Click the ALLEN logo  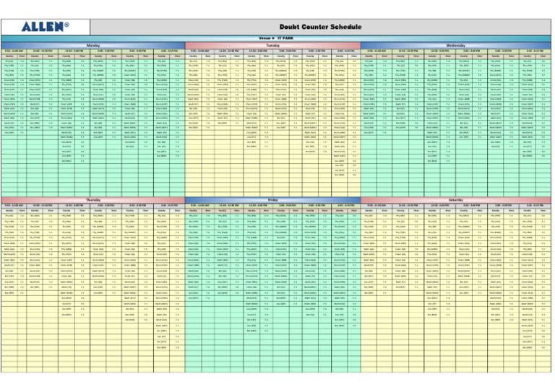46,27
